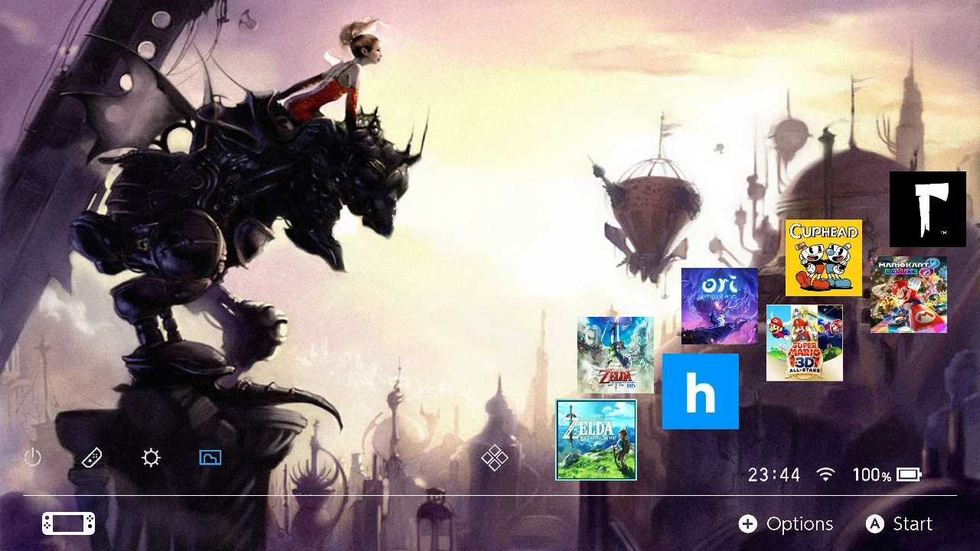Select the Ori game tile
The image size is (980, 551).
point(720,306)
